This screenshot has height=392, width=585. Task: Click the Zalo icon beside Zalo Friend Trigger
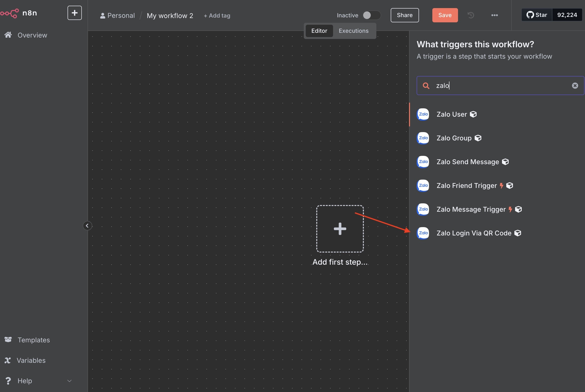point(423,186)
